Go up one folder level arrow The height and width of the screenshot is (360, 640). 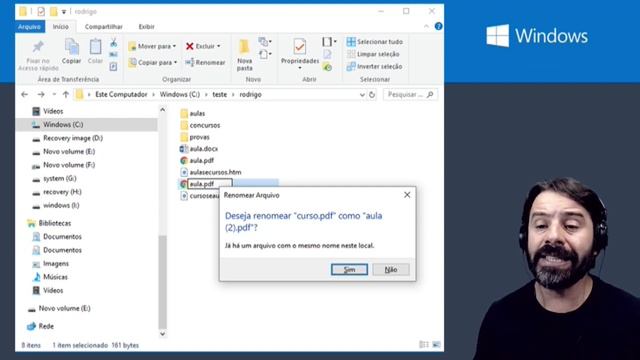click(x=66, y=94)
